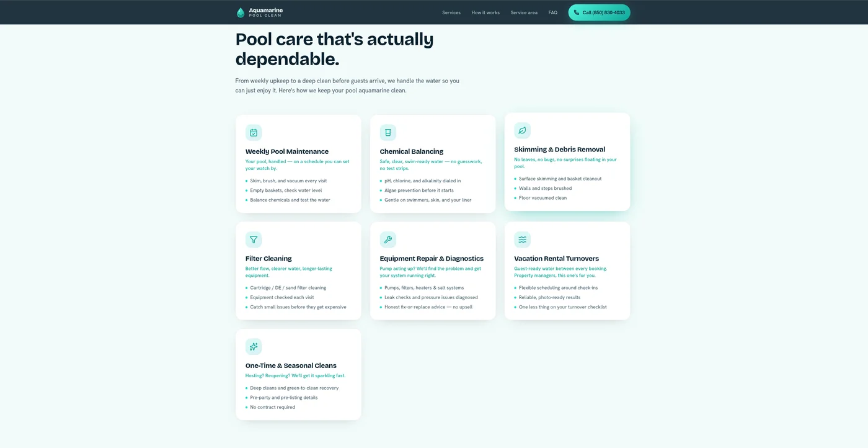Click 'Pre-party and pre-listing details'
868x448 pixels.
(284, 398)
